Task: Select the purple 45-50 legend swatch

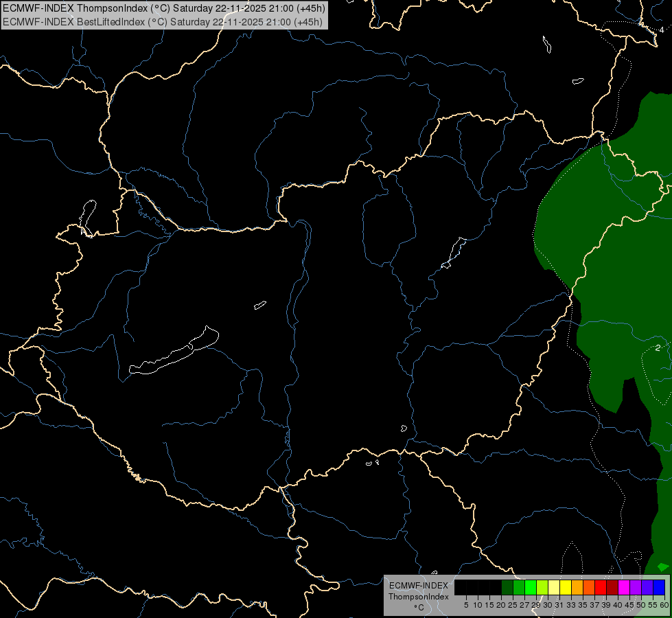Action: (x=636, y=587)
